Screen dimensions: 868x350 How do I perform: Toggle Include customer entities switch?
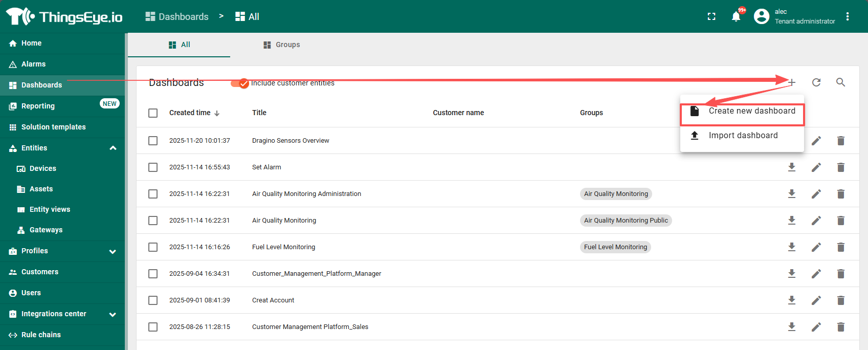pos(239,83)
